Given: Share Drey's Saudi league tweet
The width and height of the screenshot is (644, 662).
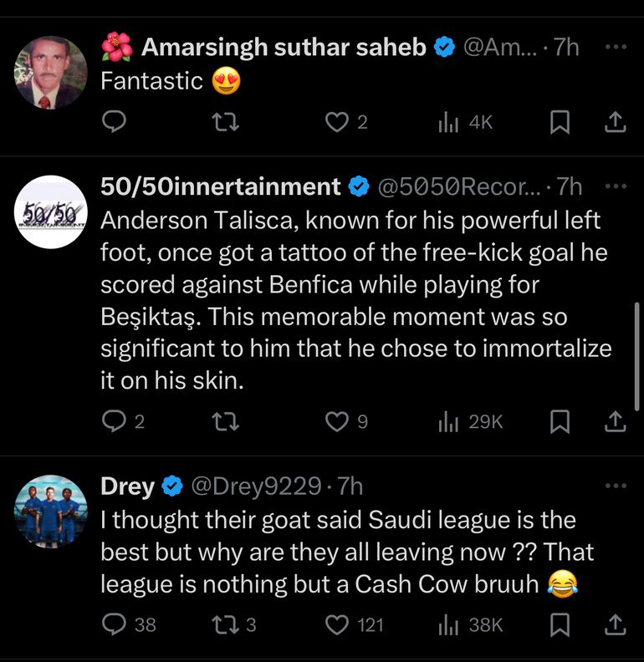Looking at the screenshot, I should (x=615, y=624).
